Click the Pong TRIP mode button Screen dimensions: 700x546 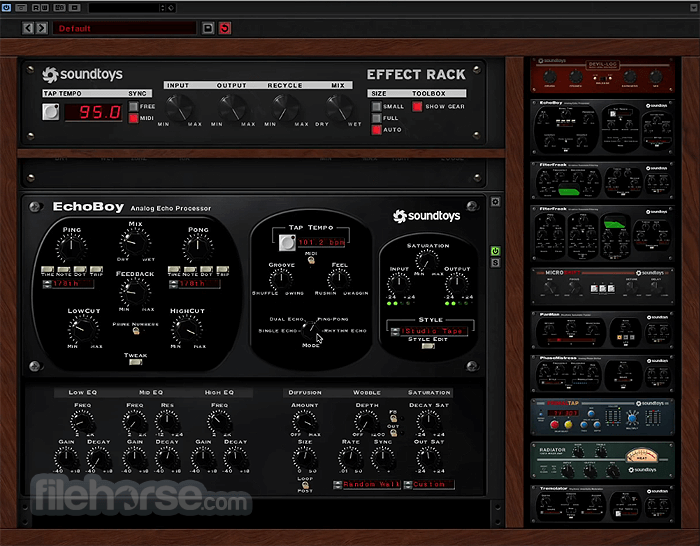(x=223, y=269)
